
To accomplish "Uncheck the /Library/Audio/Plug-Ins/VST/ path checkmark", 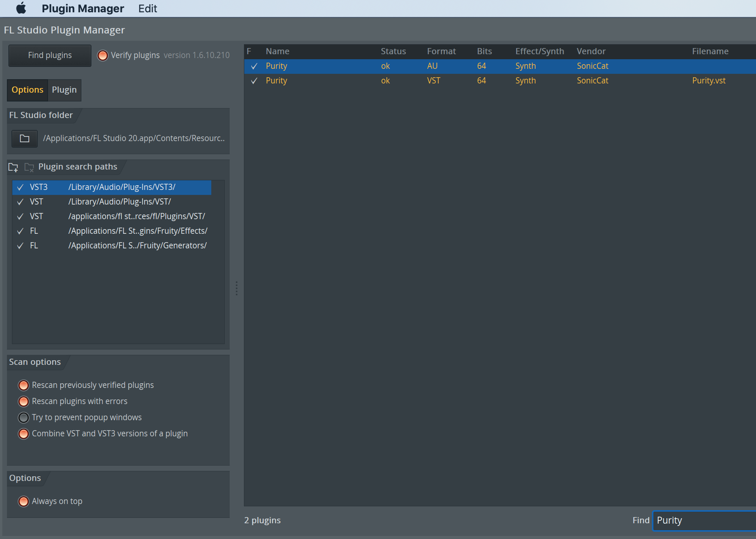I will (x=20, y=202).
